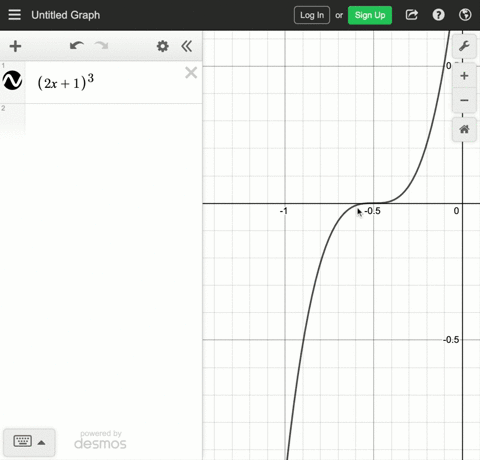
Task: Click the -0.5 y-axis label
Action: [x=451, y=340]
